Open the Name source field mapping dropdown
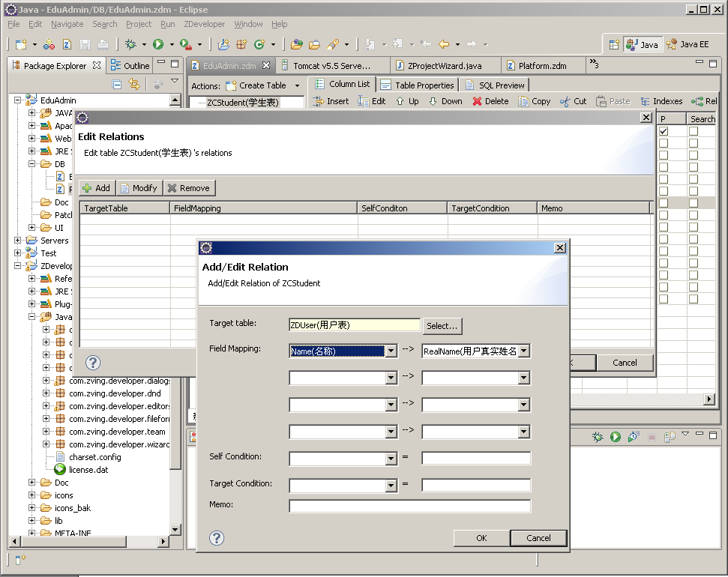Image resolution: width=728 pixels, height=577 pixels. [x=391, y=351]
